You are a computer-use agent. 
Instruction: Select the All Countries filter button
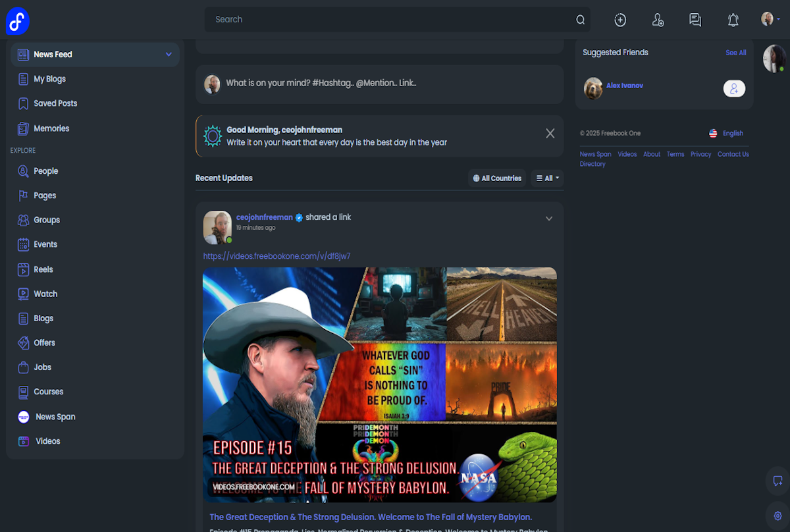[x=497, y=178]
